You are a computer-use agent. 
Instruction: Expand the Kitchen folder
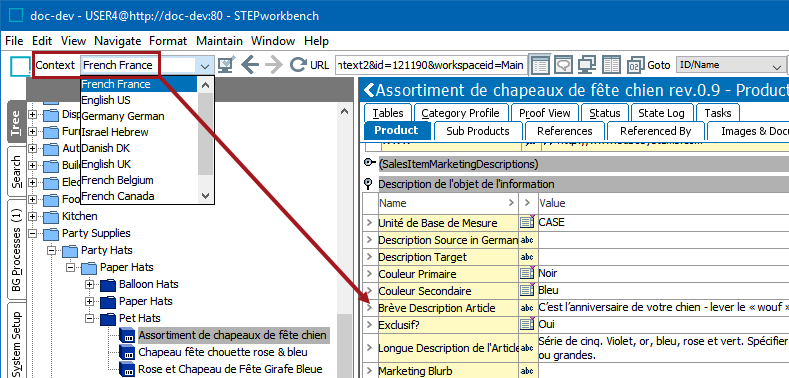[x=33, y=216]
